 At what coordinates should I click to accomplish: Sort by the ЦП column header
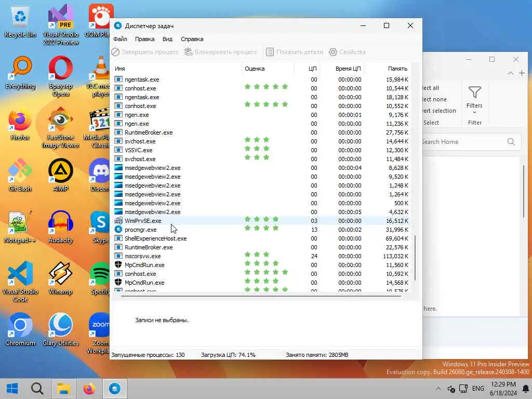[x=307, y=69]
